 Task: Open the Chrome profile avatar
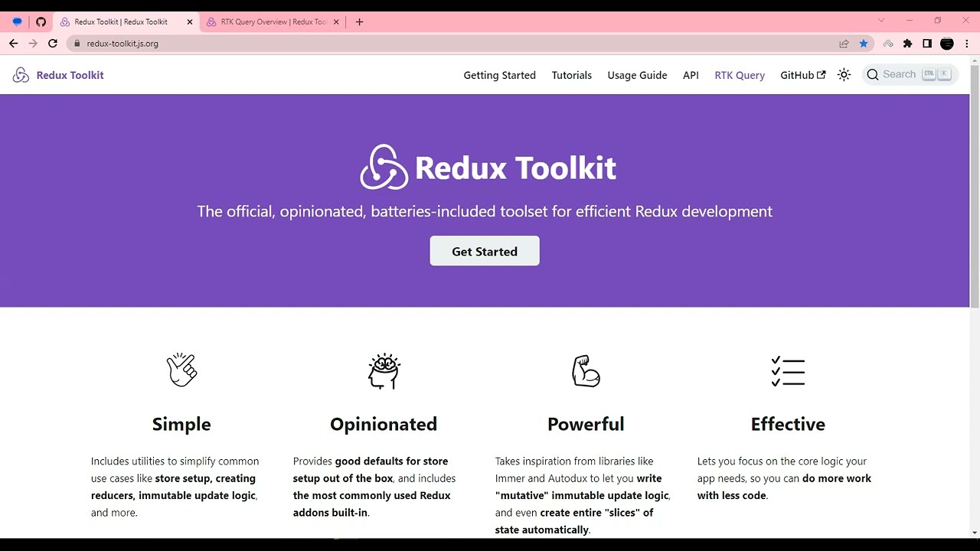947,44
